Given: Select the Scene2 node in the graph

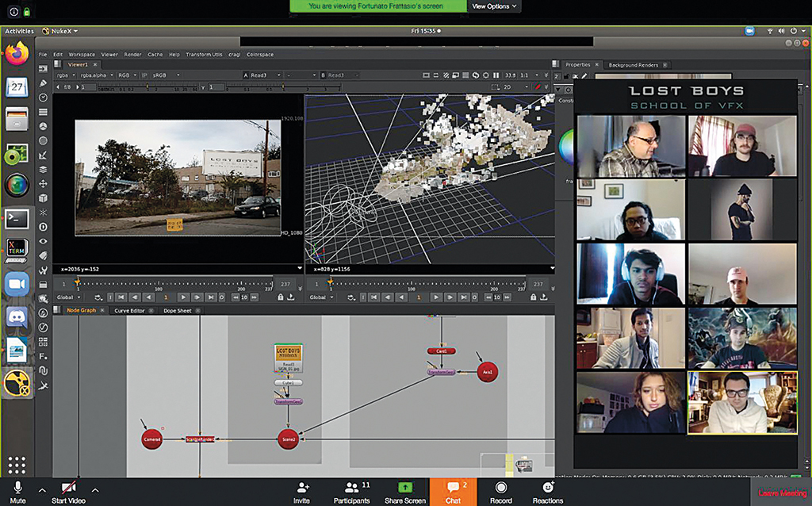Looking at the screenshot, I should click(289, 439).
